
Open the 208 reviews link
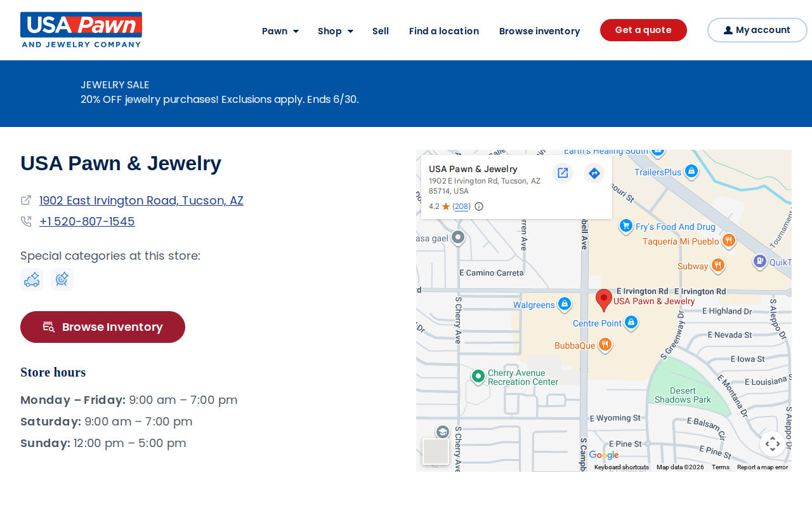click(x=461, y=206)
